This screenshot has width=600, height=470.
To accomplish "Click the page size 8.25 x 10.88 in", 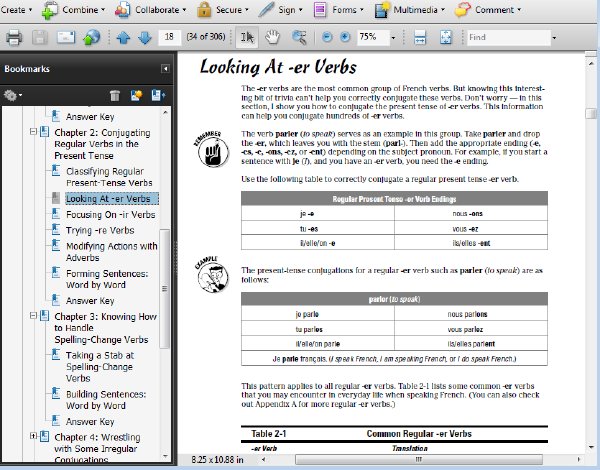I will [217, 459].
